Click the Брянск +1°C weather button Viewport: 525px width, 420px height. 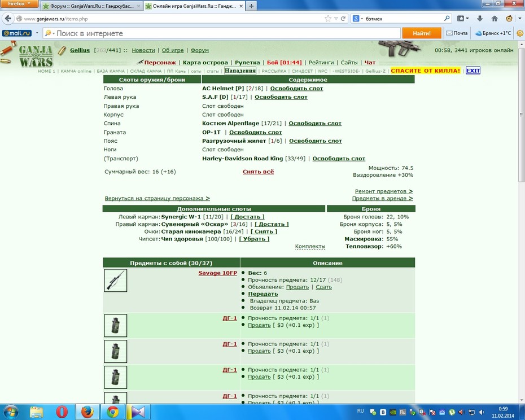coord(493,33)
